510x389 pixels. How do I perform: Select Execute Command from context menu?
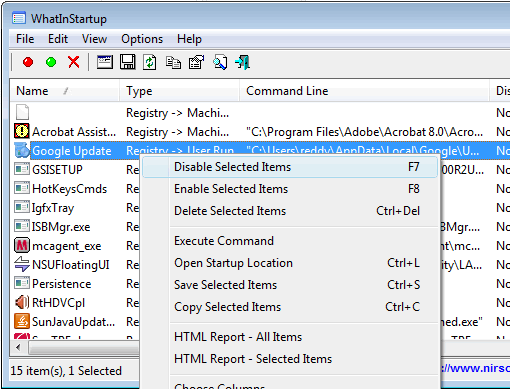coord(290,241)
